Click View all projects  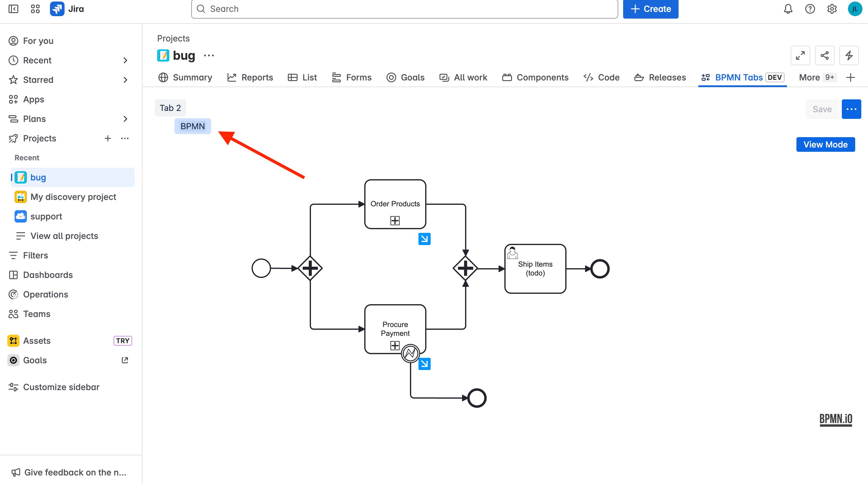[x=73, y=236]
